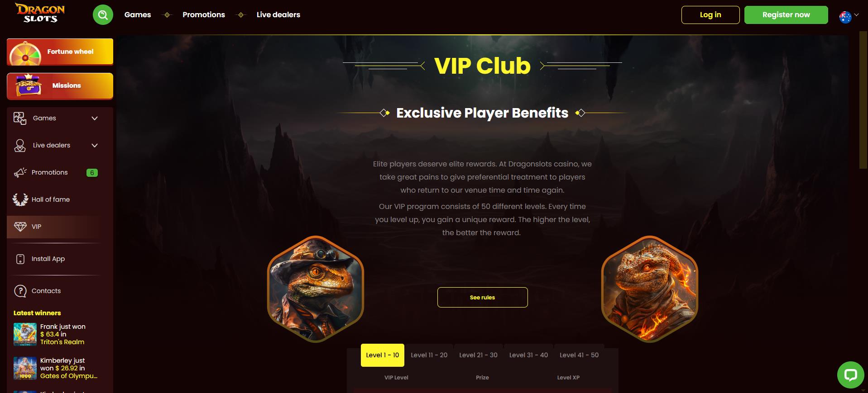
Task: Open the language flag dropdown
Action: point(849,17)
